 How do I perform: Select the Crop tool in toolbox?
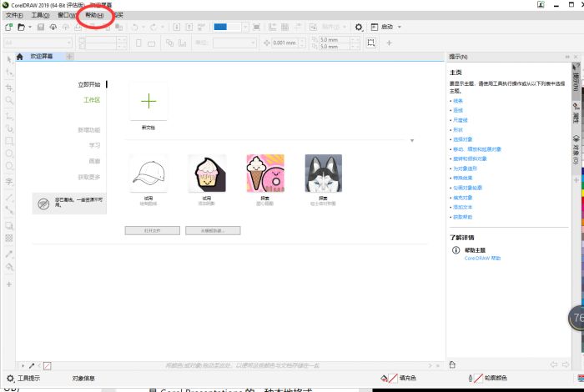click(x=9, y=87)
